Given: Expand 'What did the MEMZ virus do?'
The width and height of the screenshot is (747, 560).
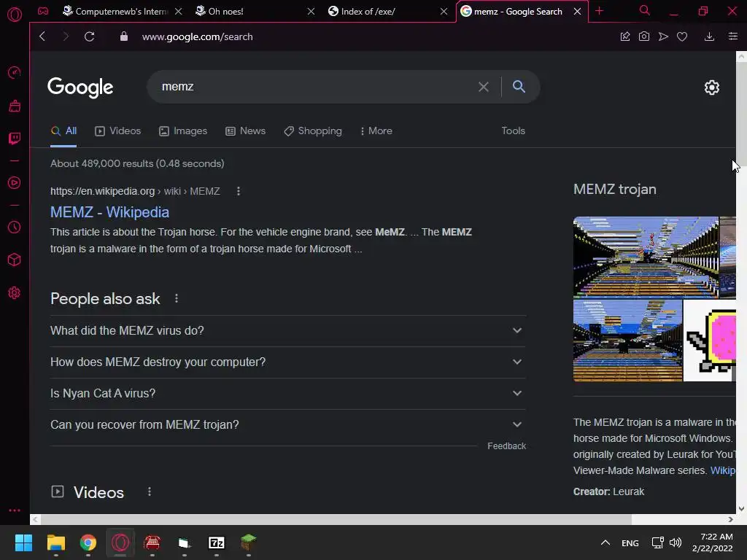Looking at the screenshot, I should pyautogui.click(x=287, y=330).
